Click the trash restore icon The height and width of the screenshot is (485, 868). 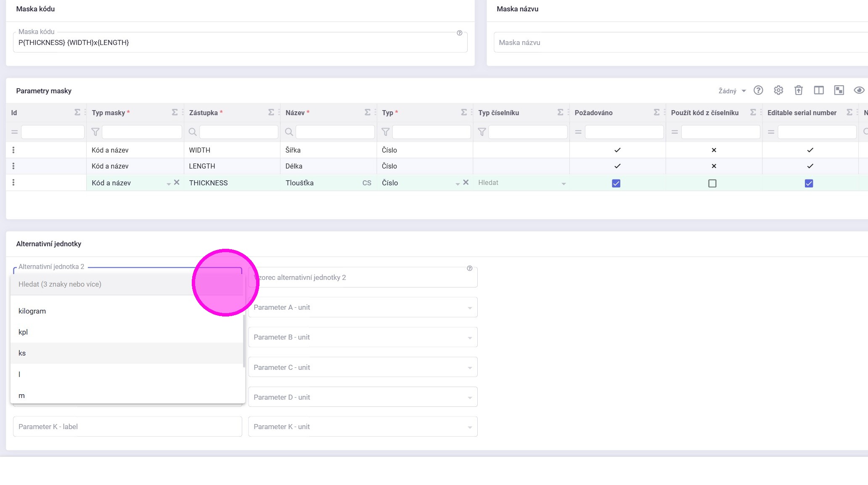coord(798,90)
